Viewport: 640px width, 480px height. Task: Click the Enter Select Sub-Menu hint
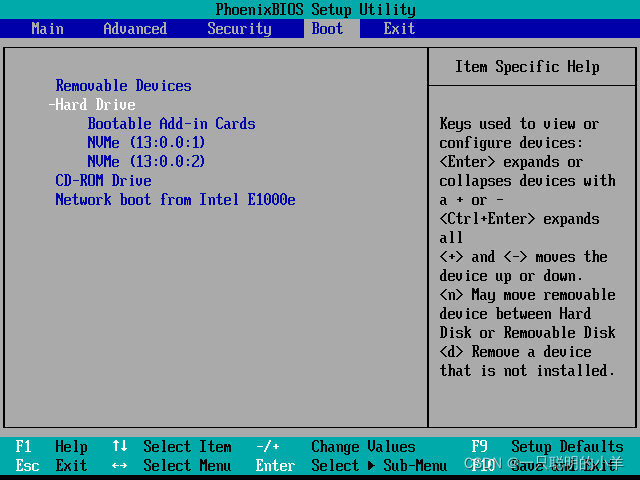tap(350, 466)
